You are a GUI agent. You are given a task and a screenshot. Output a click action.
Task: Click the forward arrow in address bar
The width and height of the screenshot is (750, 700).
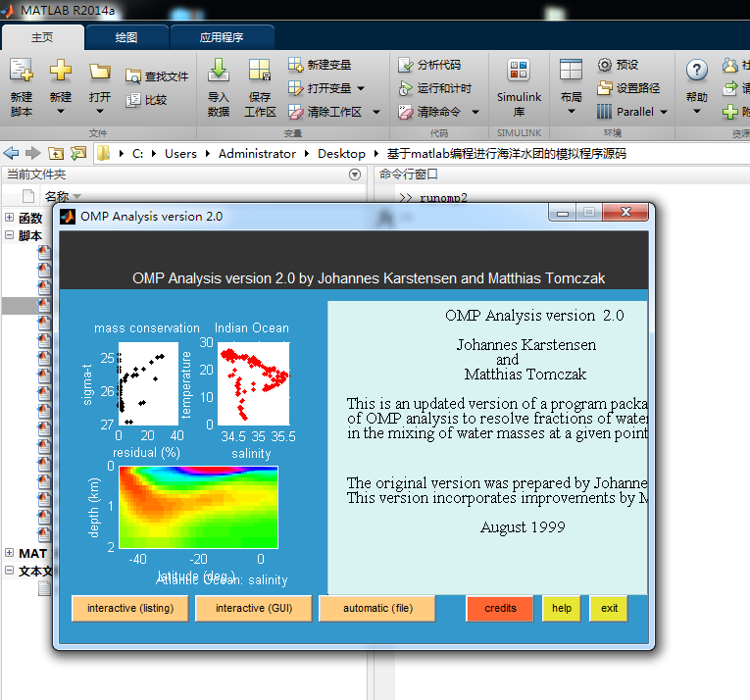pos(33,153)
